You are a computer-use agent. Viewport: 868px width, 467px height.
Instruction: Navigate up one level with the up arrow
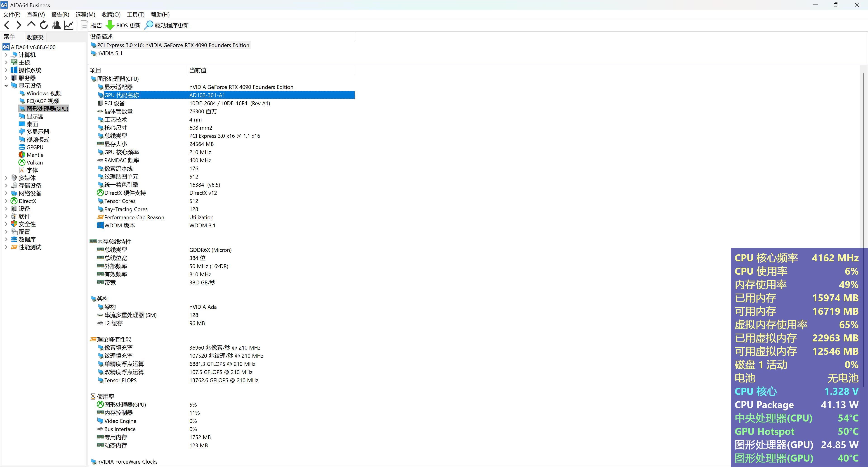click(31, 25)
